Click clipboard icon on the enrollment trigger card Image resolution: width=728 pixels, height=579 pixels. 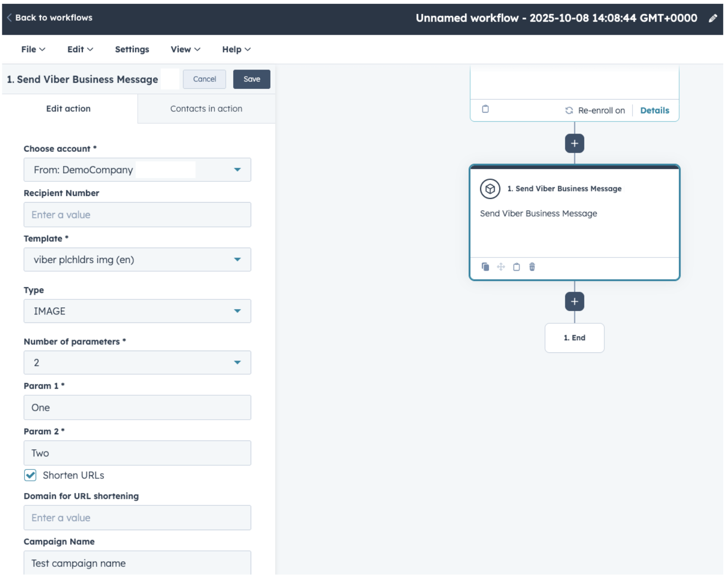[485, 109]
